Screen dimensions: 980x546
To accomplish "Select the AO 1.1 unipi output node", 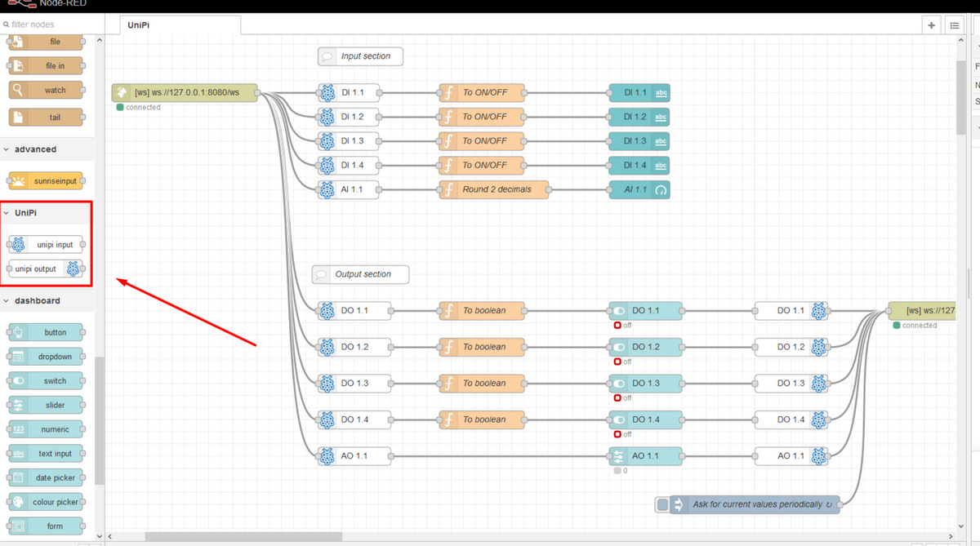I will pos(791,455).
